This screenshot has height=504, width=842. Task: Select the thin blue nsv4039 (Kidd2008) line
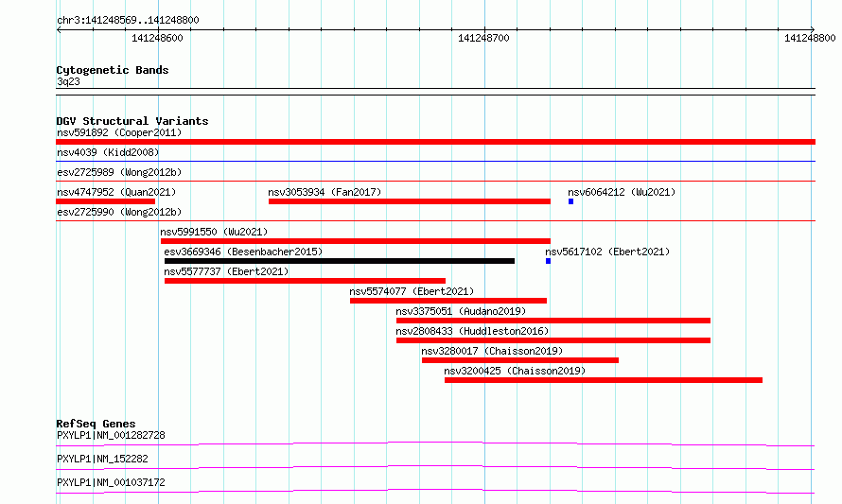pos(435,161)
